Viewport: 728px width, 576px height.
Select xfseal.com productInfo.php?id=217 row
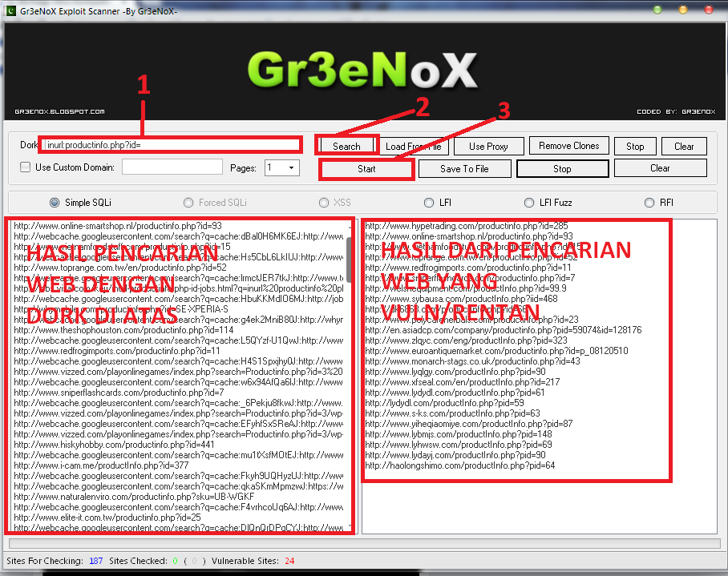coord(463,382)
